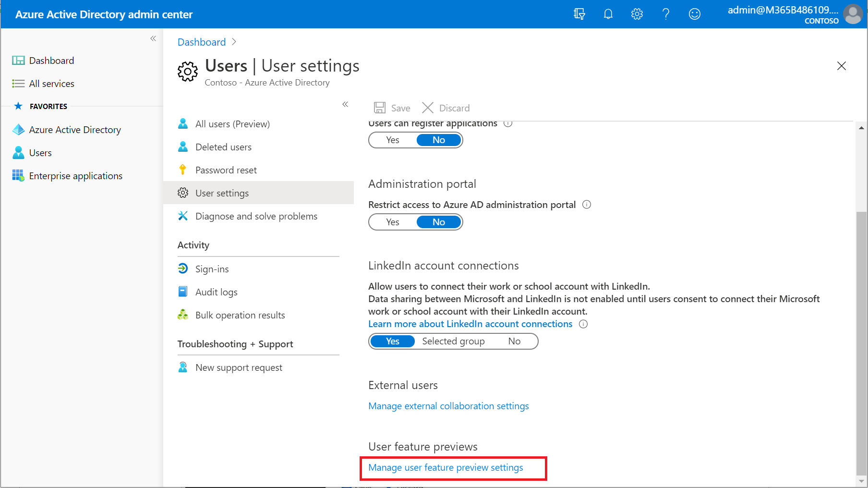Open the admin account avatar
This screenshot has height=488, width=868.
(853, 14)
